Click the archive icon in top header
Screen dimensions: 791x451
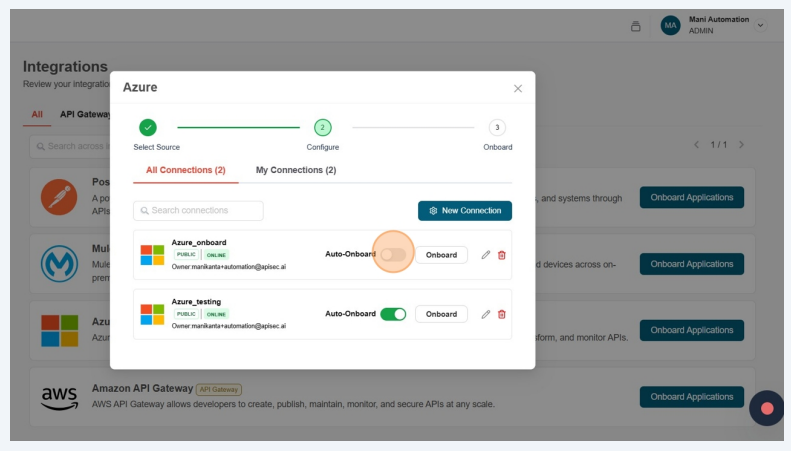(635, 26)
